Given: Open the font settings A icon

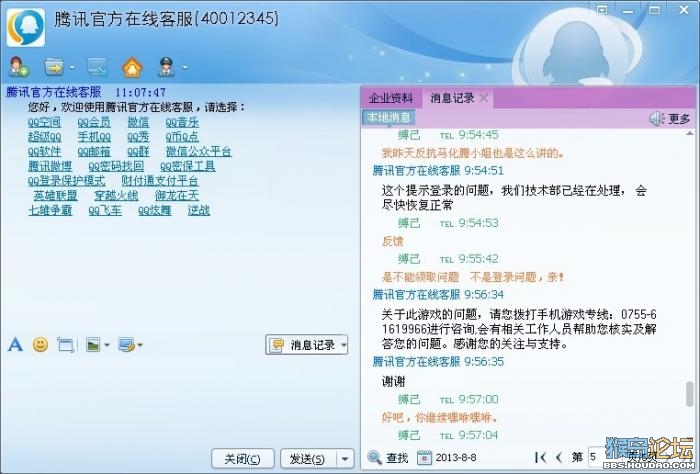Looking at the screenshot, I should (15, 345).
